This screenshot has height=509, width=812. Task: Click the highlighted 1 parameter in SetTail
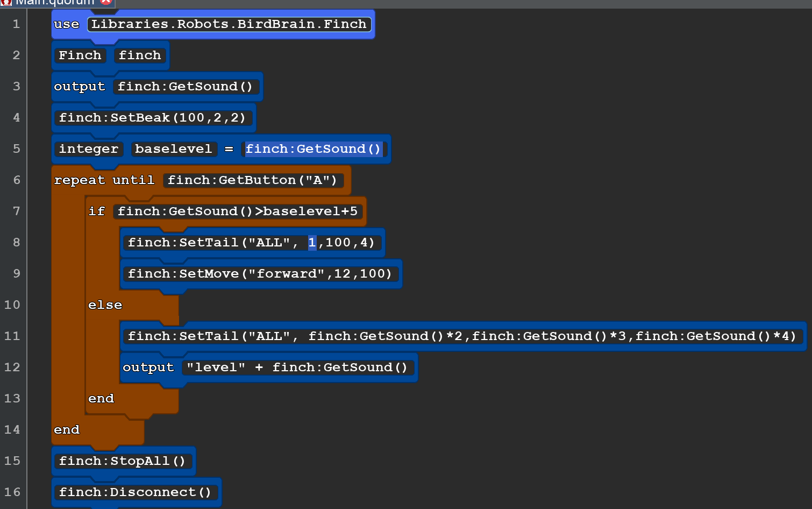pos(312,242)
